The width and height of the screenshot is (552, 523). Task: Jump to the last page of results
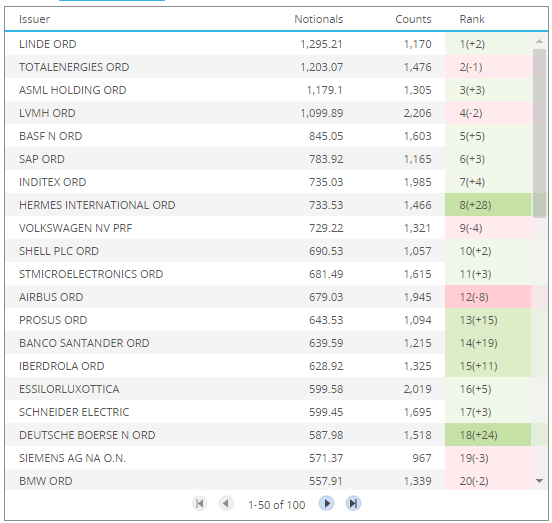coord(353,504)
